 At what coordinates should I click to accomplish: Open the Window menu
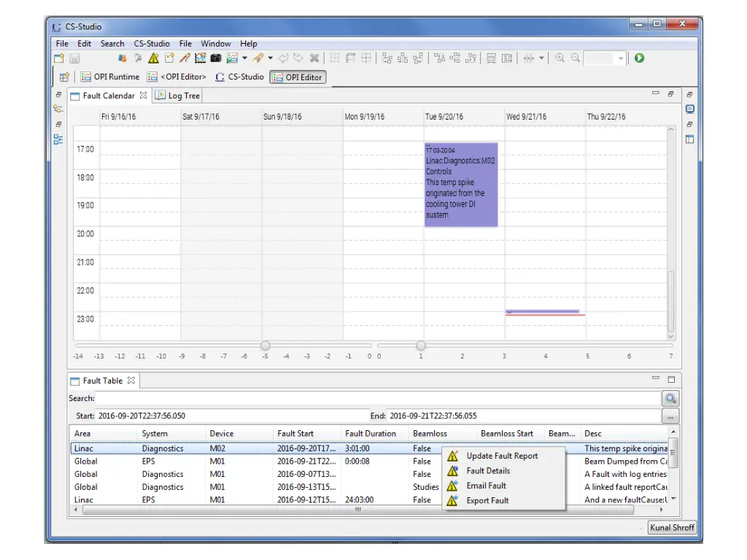pos(216,43)
